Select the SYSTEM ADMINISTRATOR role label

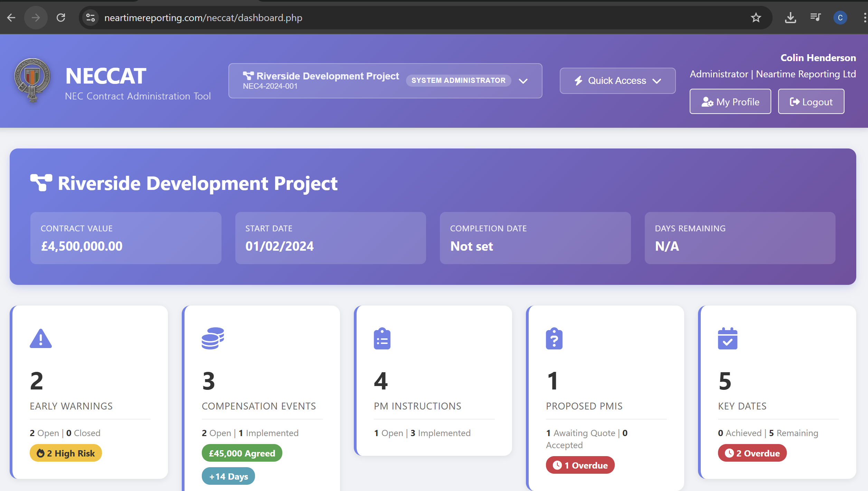(x=458, y=80)
